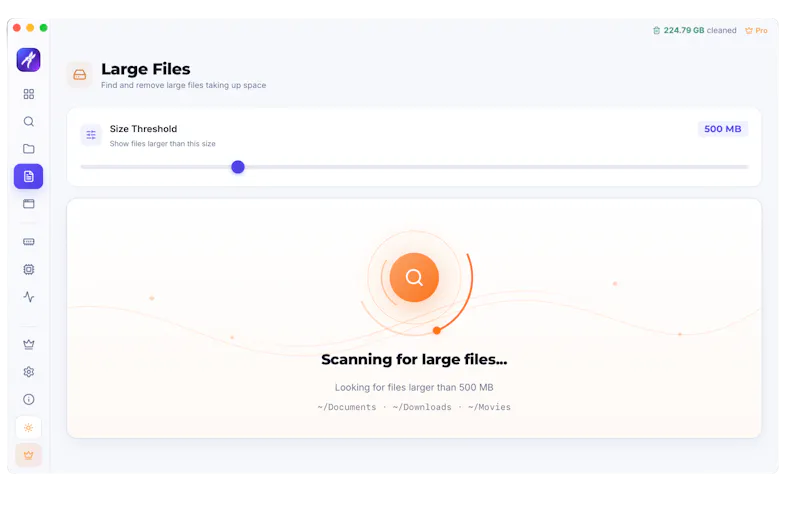The image size is (800, 506).
Task: Click the 500 MB threshold value badge
Action: coord(722,129)
